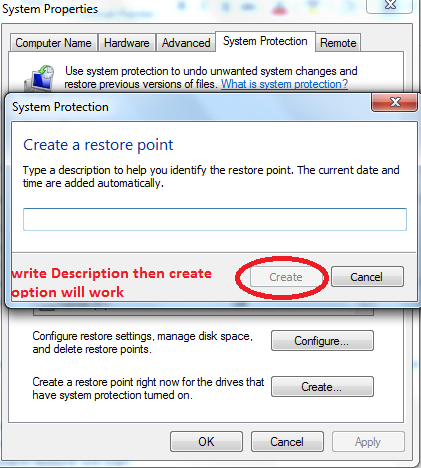
Task: Close the System Protection dialog
Action: [x=394, y=102]
